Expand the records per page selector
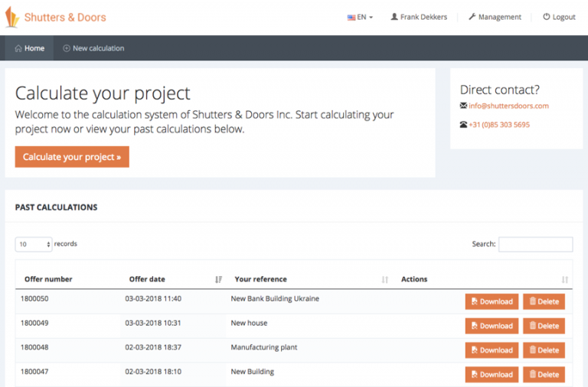Screen dimensions: 588x387 pos(34,244)
